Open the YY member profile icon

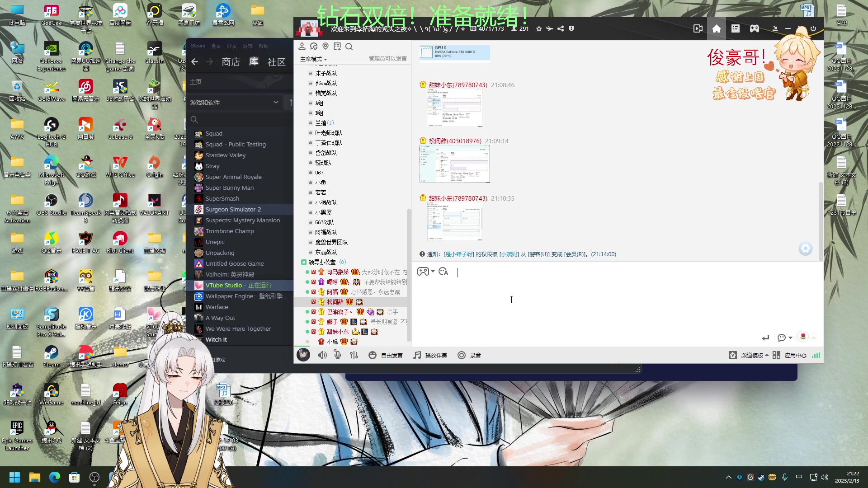302,47
